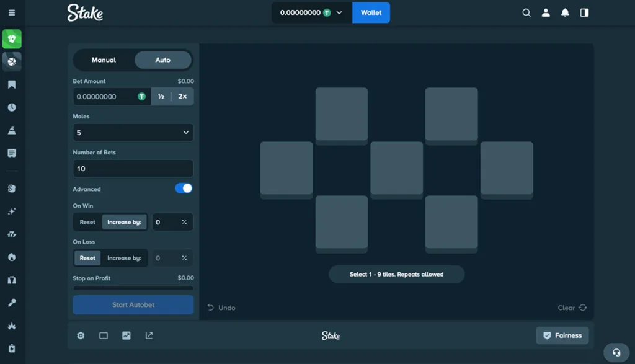Open the crown icon in the sidebar

click(x=12, y=326)
